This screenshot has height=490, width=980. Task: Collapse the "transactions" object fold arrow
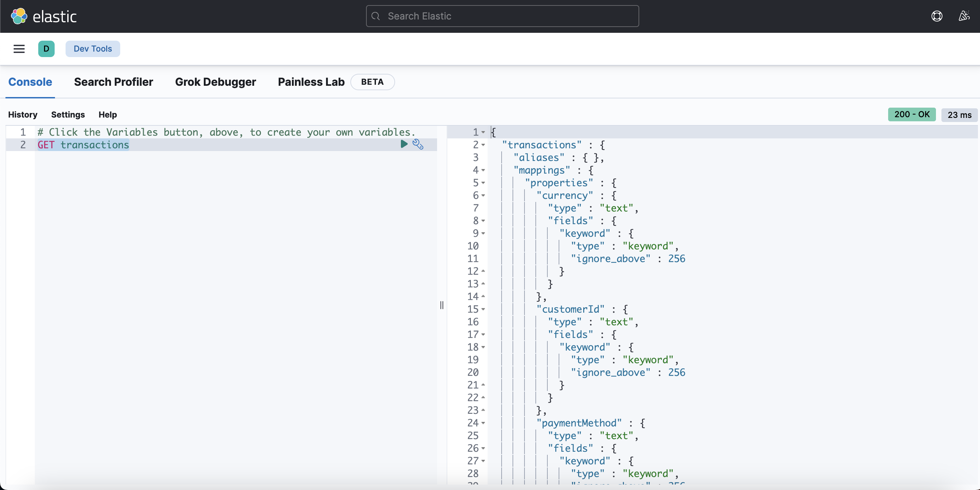coord(483,145)
